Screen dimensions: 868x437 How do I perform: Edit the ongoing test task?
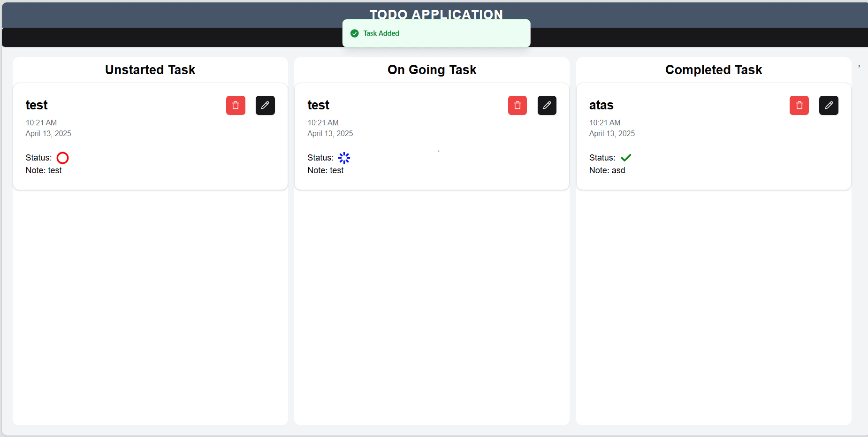point(547,105)
